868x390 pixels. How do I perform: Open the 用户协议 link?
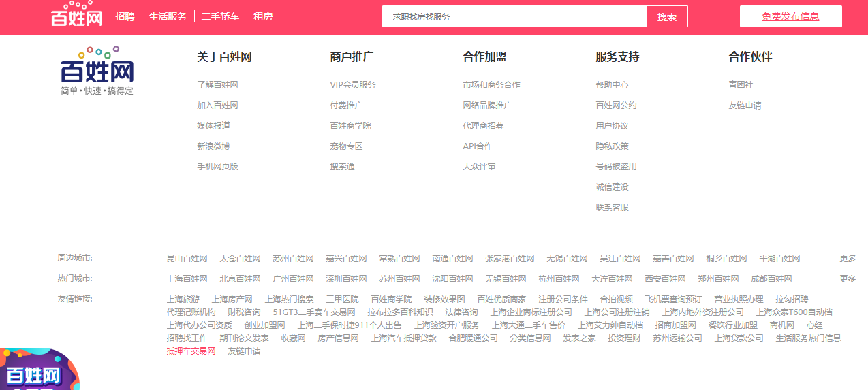pyautogui.click(x=612, y=126)
